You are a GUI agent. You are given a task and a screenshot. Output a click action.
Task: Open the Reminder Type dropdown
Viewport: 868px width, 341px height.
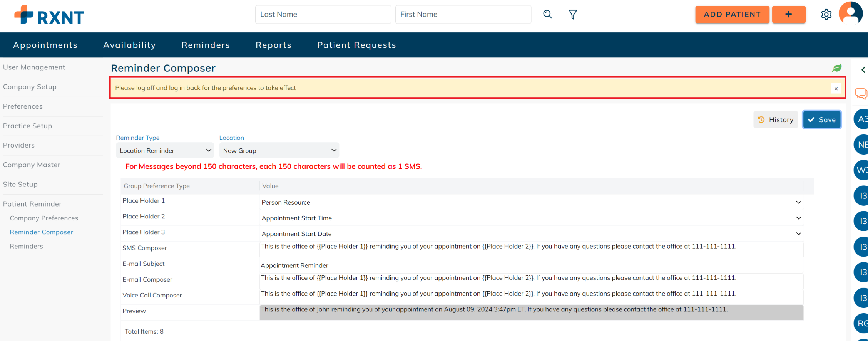click(165, 151)
